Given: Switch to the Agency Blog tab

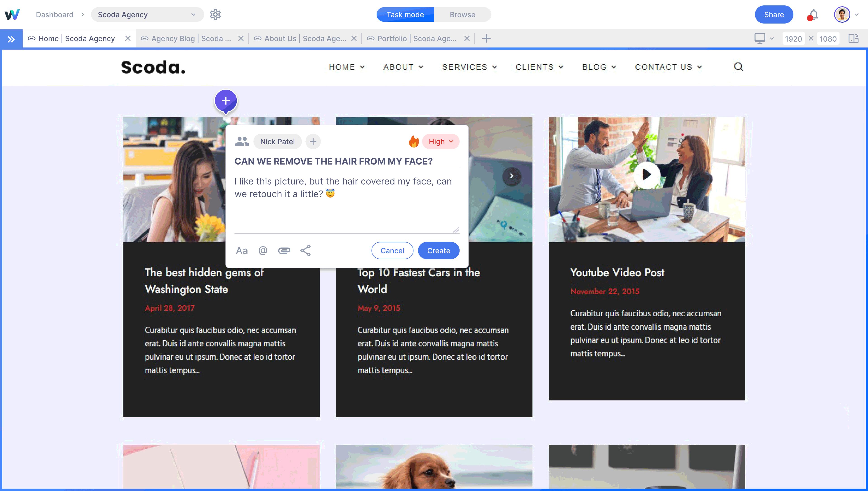Looking at the screenshot, I should 191,38.
